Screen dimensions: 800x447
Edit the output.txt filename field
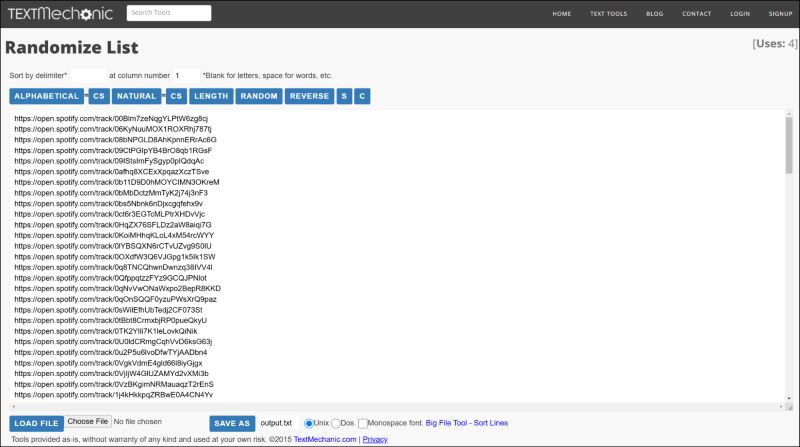click(x=278, y=423)
